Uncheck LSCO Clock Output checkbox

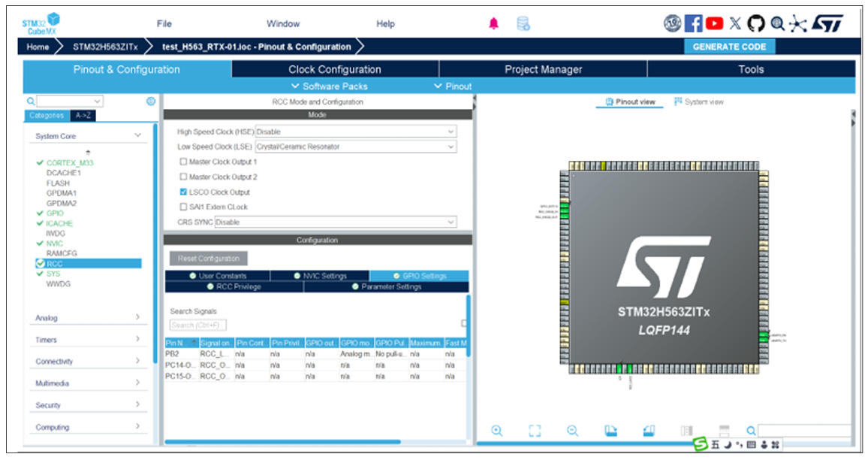click(183, 192)
